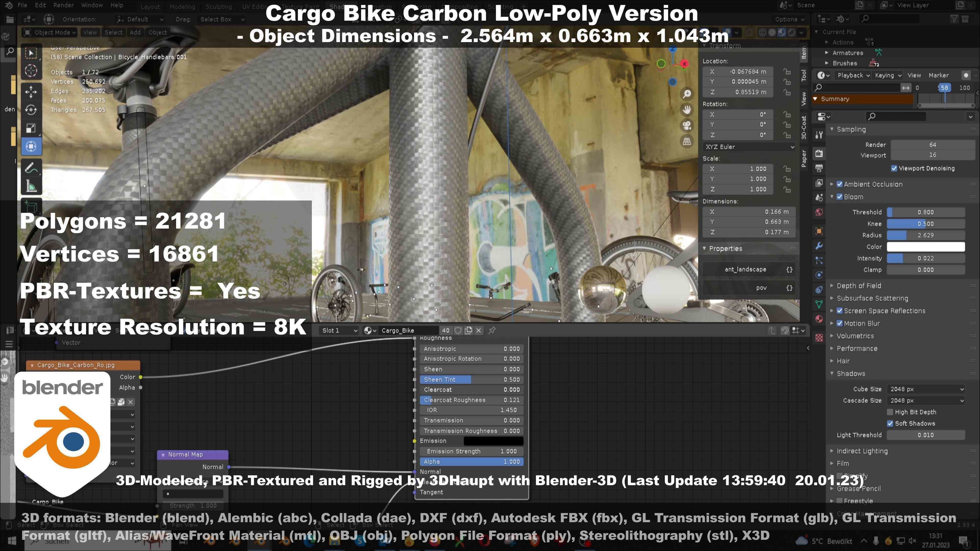Expand the Volumetrics panel

pos(855,336)
